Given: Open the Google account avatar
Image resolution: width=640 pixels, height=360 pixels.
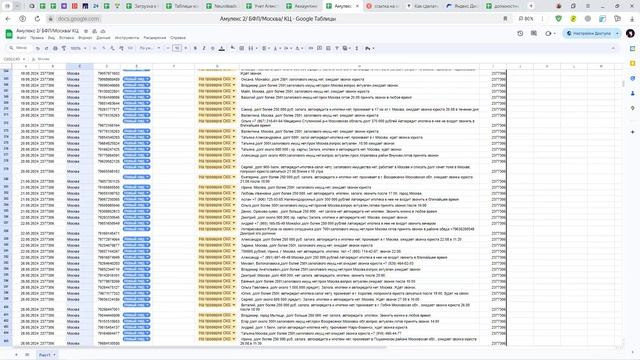Looking at the screenshot, I should (x=630, y=33).
